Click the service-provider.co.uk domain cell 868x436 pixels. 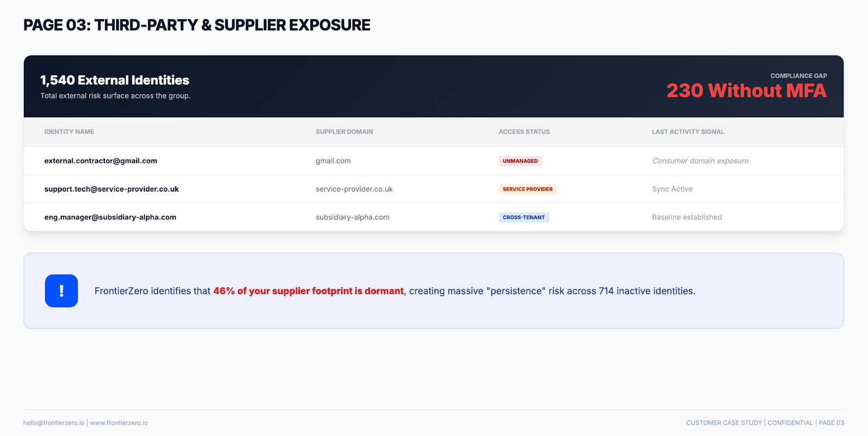(354, 189)
